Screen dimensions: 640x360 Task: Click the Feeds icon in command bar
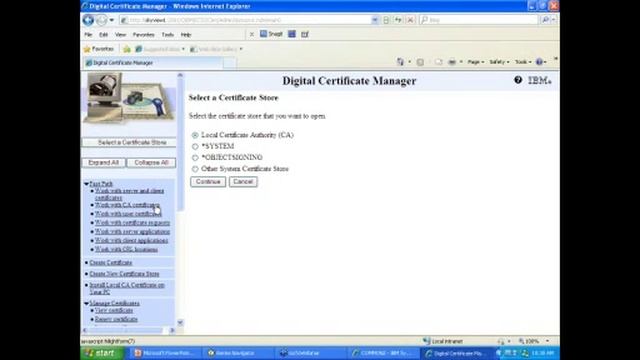click(x=420, y=62)
